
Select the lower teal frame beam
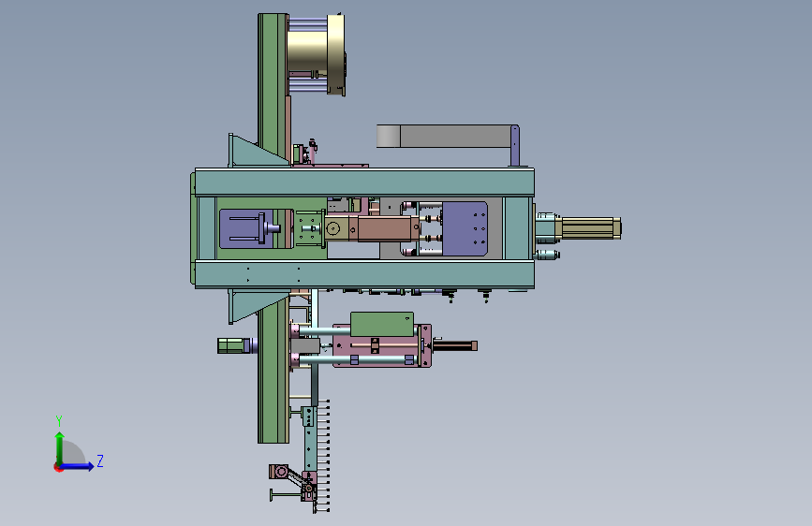[x=364, y=275]
